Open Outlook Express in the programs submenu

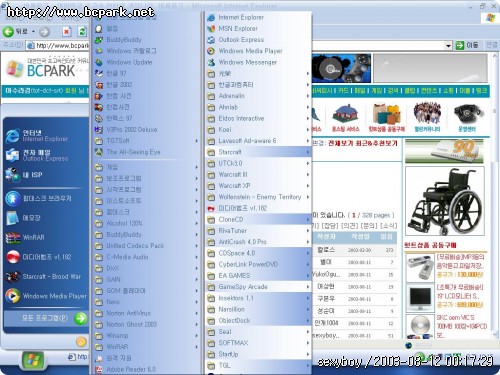coord(258,40)
